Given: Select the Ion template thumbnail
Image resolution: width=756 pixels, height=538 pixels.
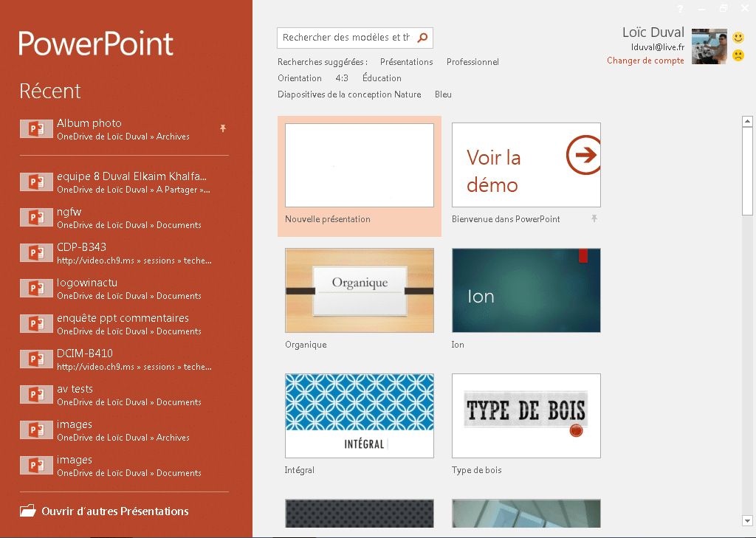Looking at the screenshot, I should point(526,290).
